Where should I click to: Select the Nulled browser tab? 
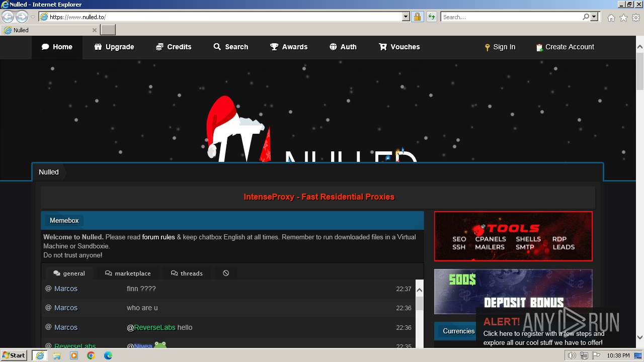click(49, 30)
